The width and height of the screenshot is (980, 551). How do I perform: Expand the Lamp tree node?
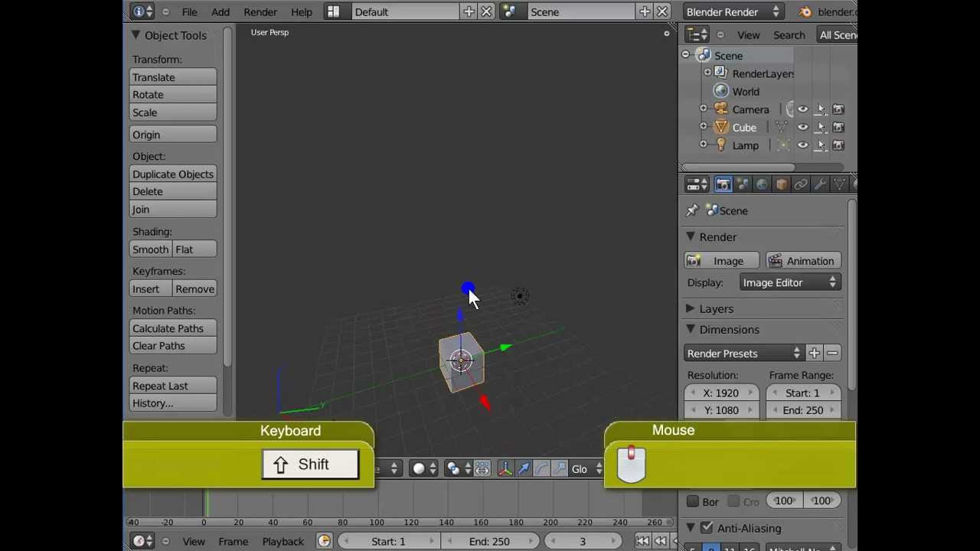704,145
